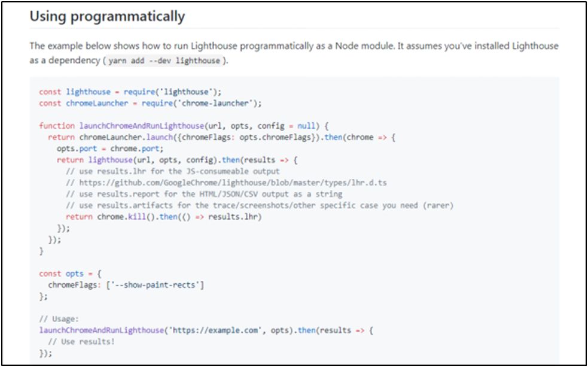Screen dimensions: 588x367
Task: Click comment about results.report HTML/JSON/CSV output
Action: click(x=204, y=195)
